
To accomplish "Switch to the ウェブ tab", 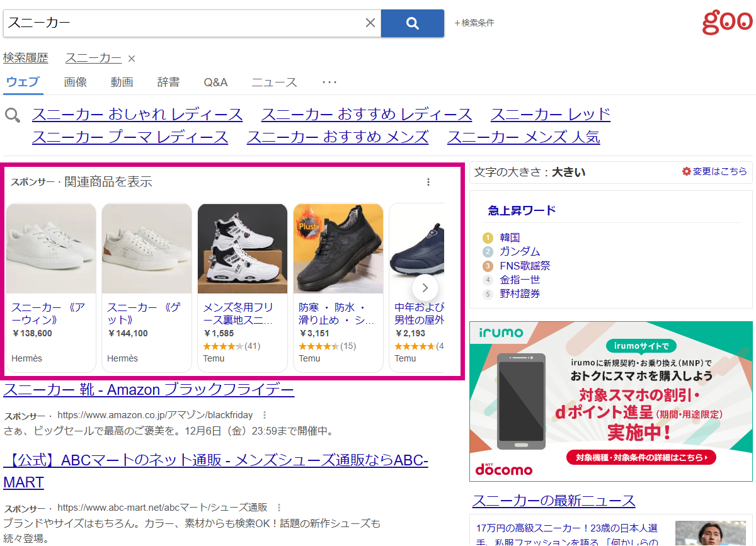I will click(x=23, y=82).
